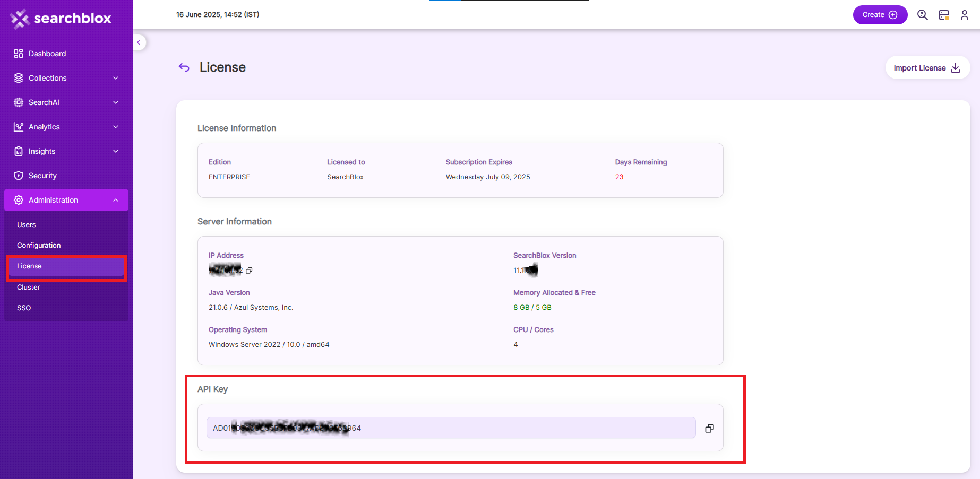Click the License page title
980x479 pixels.
pyautogui.click(x=222, y=67)
